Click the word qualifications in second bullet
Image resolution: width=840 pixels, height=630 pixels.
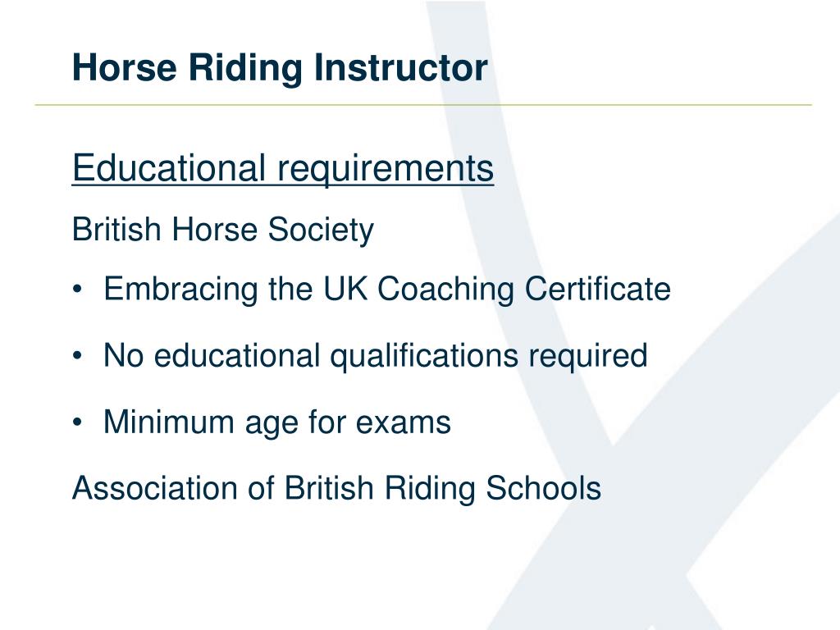pos(424,356)
